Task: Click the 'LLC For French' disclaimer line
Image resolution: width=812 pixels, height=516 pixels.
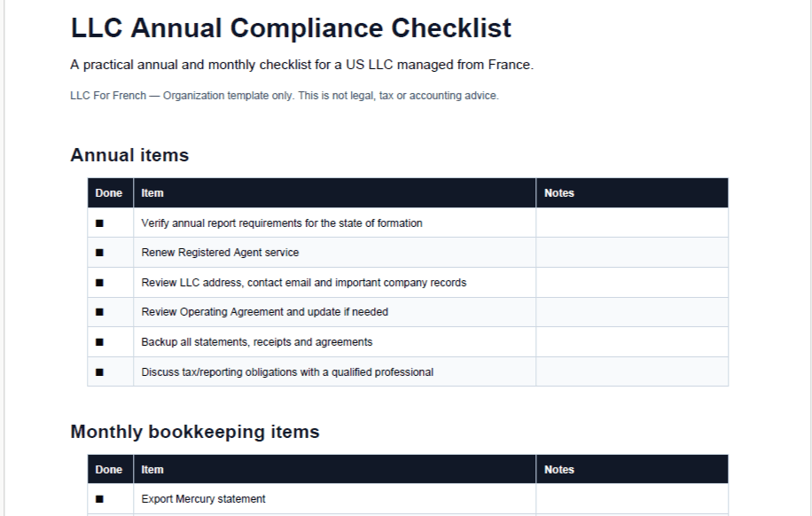Action: point(285,96)
